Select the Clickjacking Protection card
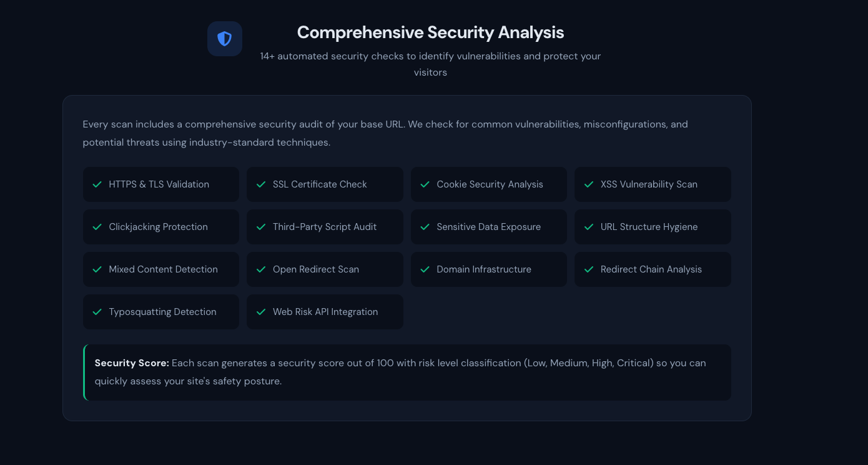The image size is (868, 465). coord(160,227)
